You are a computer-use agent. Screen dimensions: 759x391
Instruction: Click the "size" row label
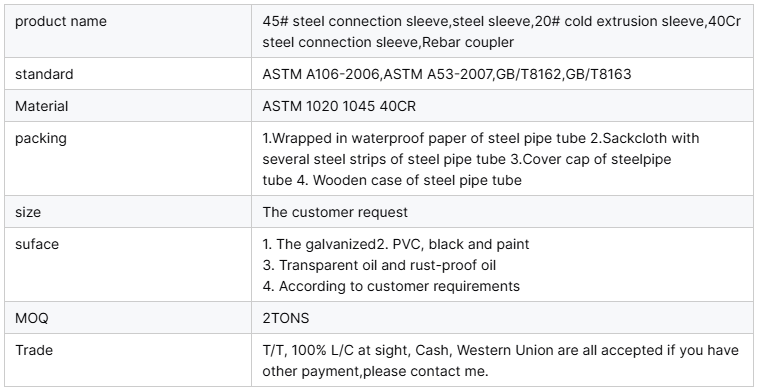tap(28, 212)
